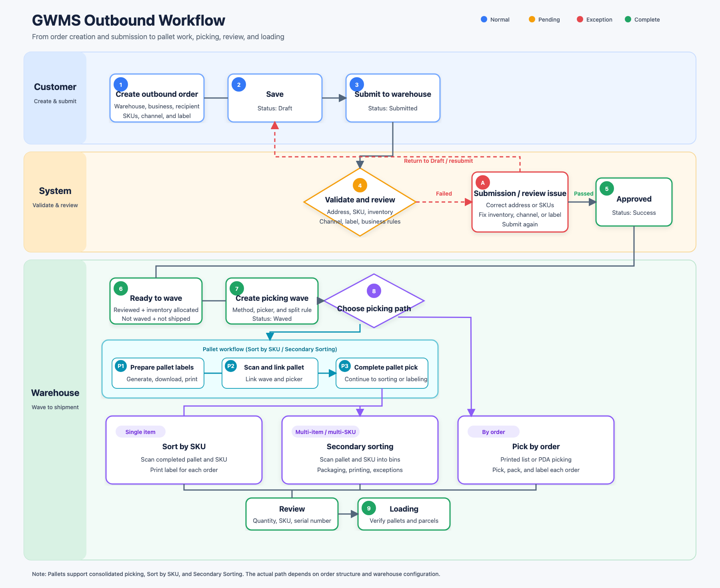Select the Create picking wave box
Screen dimensions: 720x588
tap(272, 301)
